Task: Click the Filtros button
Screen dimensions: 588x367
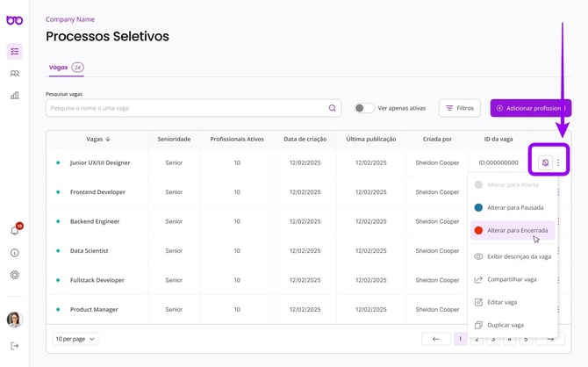Action: 459,108
